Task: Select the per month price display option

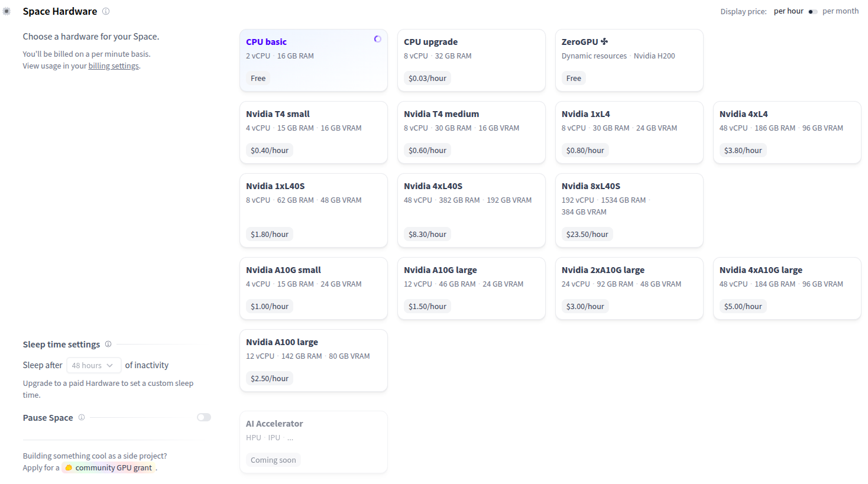Action: click(x=840, y=11)
